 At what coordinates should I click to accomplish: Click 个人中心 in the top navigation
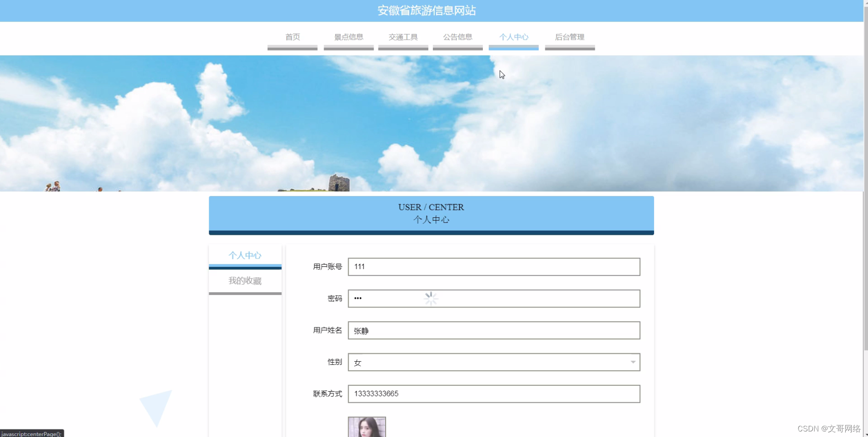513,37
